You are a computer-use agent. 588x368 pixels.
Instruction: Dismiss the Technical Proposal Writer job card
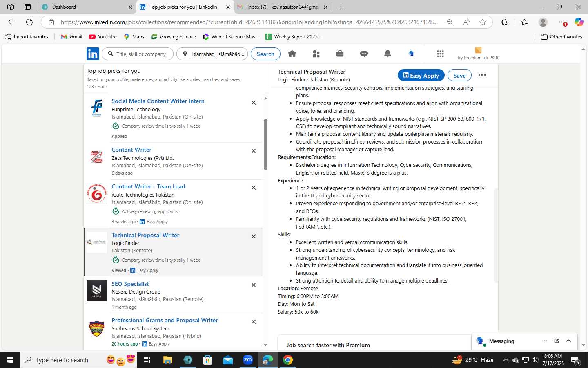(254, 236)
